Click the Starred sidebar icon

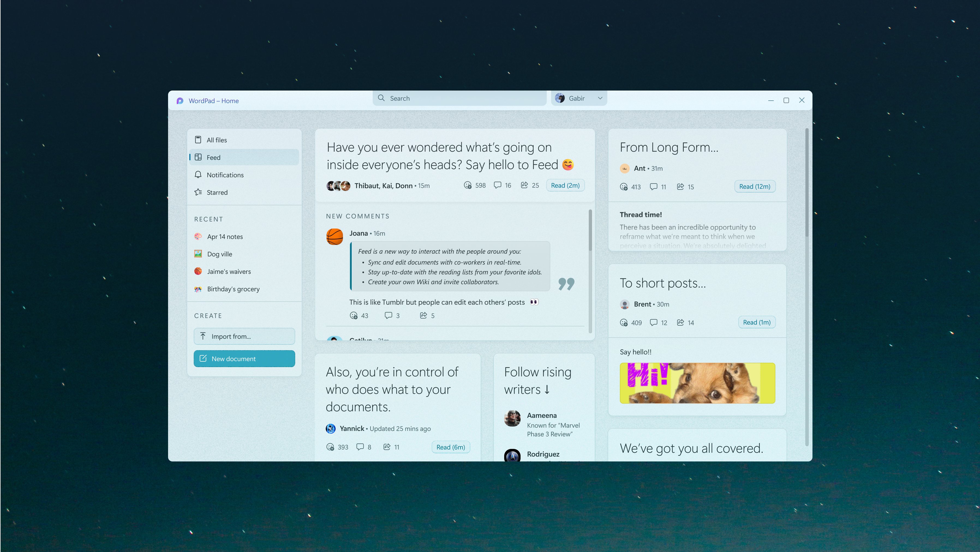tap(198, 192)
